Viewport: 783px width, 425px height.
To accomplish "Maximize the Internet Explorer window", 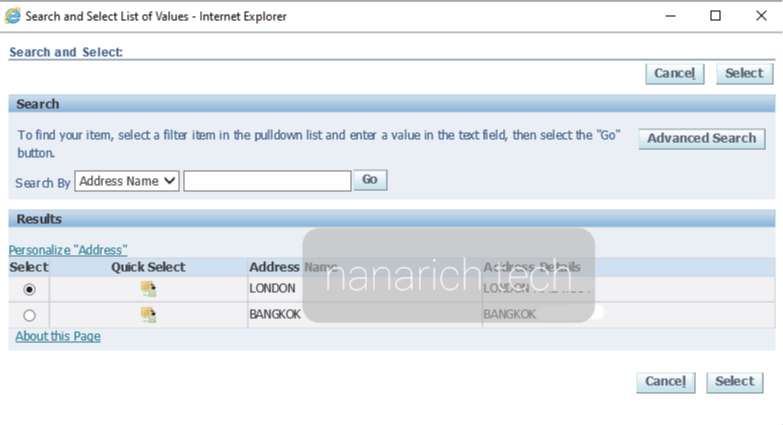I will point(715,16).
